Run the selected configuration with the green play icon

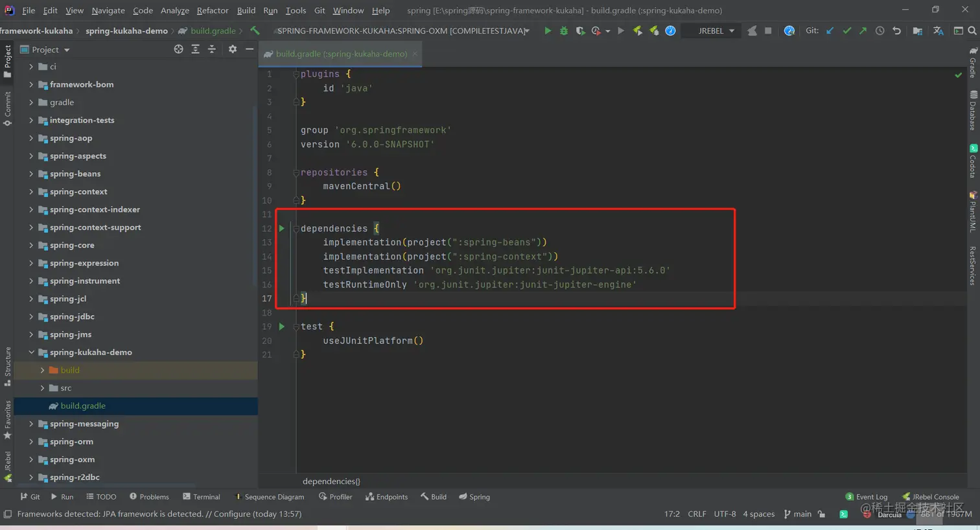[548, 30]
